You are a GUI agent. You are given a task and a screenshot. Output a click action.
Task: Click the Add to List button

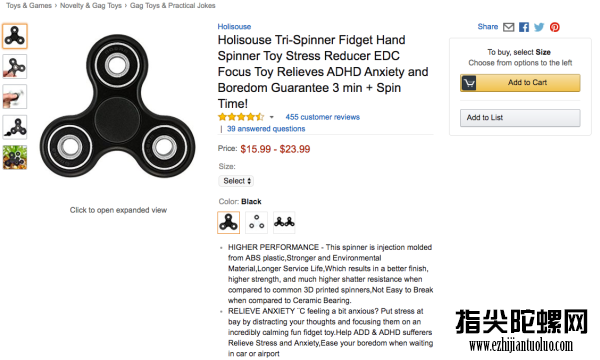(x=520, y=118)
